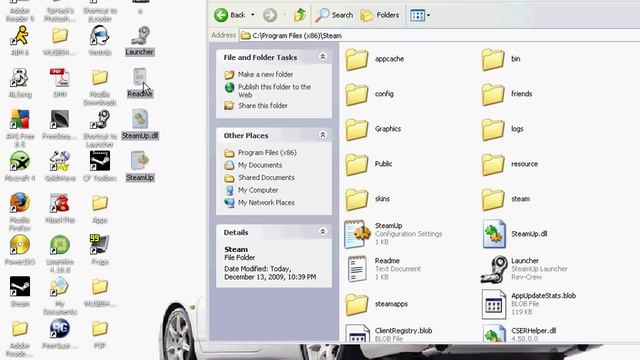Click the greyed Forward arrow button
Image resolution: width=640 pixels, height=360 pixels.
coord(270,16)
